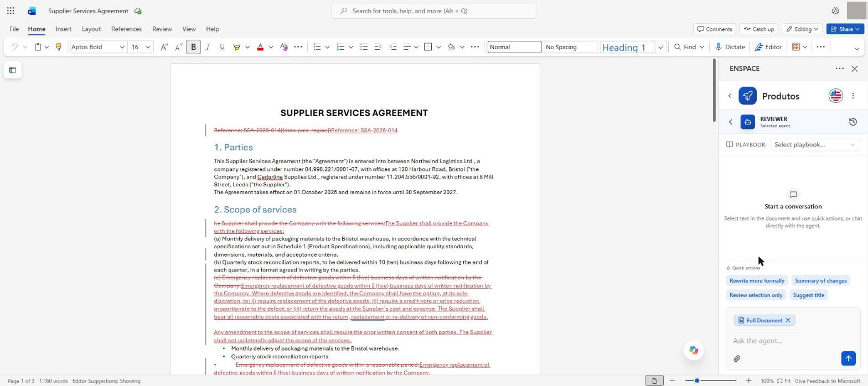Image resolution: width=868 pixels, height=386 pixels.
Task: Open the Microsoft 365 app launcher grid
Action: [x=11, y=11]
